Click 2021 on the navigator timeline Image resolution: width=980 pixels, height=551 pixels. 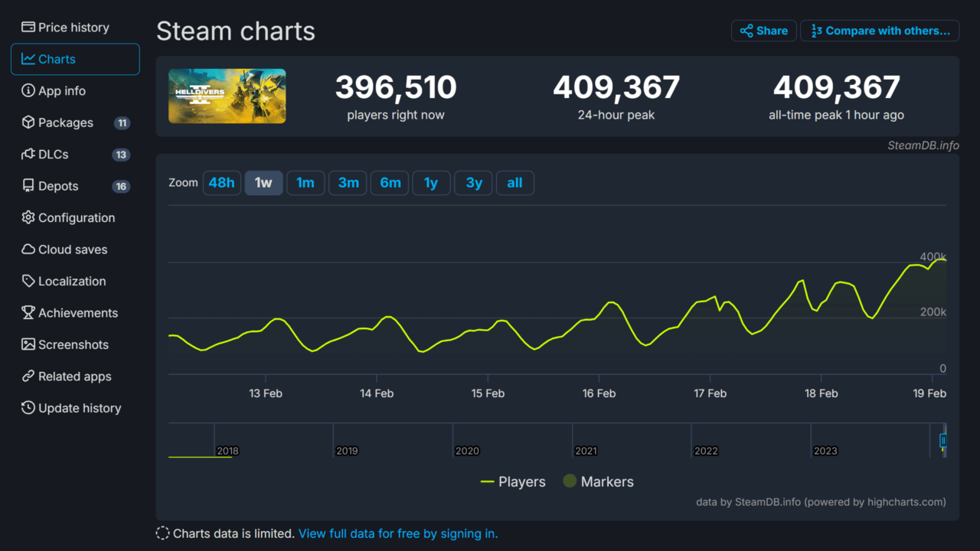[x=586, y=451]
